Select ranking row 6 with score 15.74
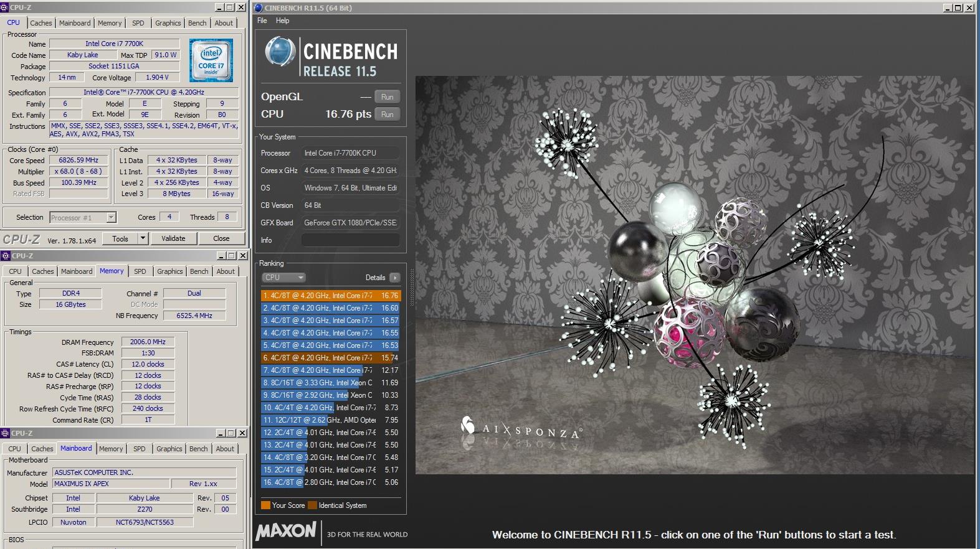This screenshot has height=549, width=980. [331, 358]
